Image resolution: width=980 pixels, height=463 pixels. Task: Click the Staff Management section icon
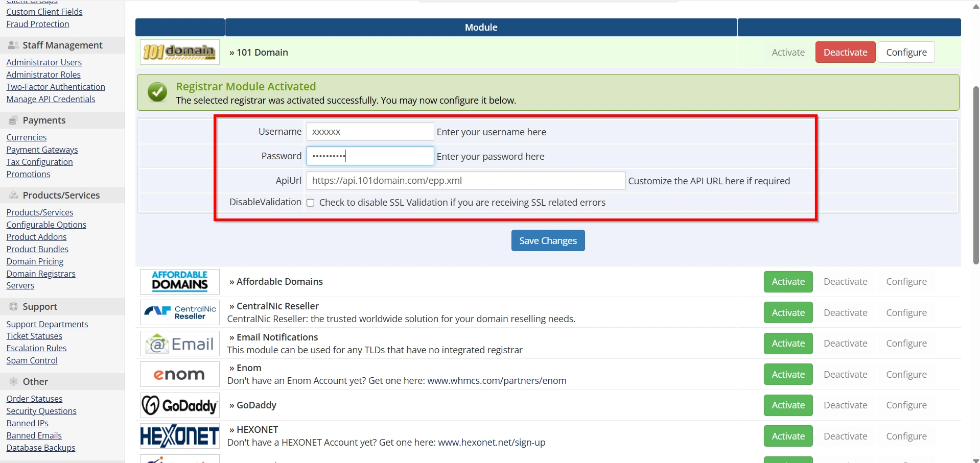[13, 45]
